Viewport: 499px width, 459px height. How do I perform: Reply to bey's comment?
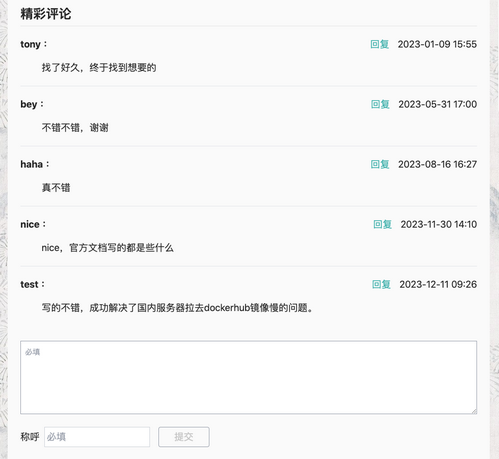click(380, 104)
